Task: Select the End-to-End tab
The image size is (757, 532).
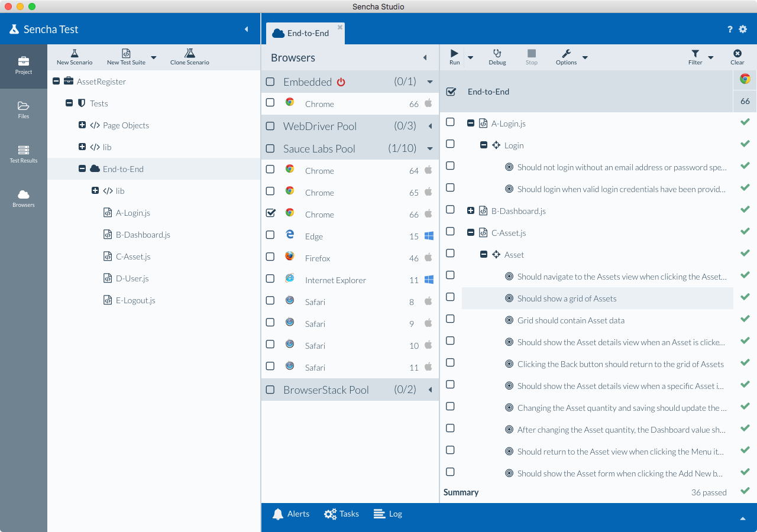Action: point(306,33)
